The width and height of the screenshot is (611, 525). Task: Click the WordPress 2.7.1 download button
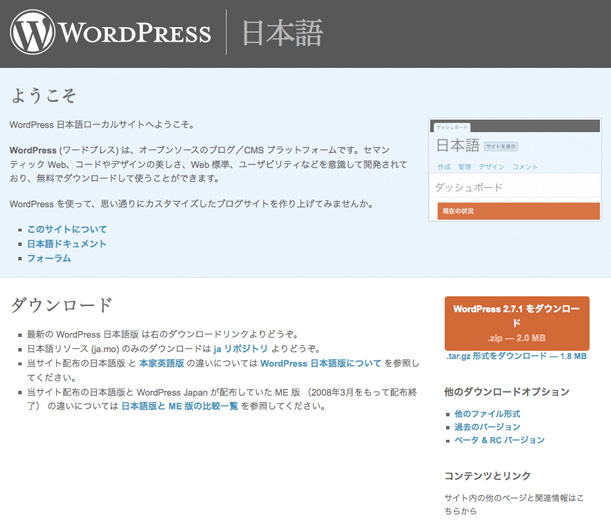pos(517,323)
